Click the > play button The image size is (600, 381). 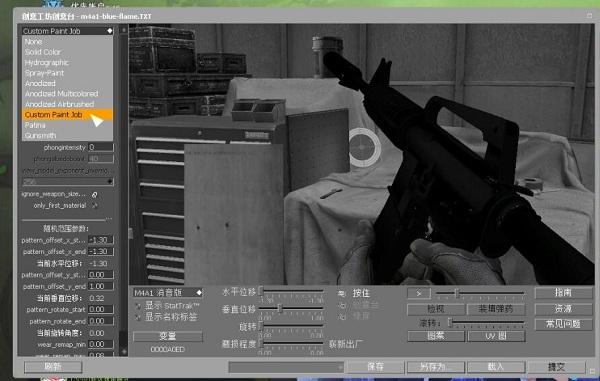point(419,293)
